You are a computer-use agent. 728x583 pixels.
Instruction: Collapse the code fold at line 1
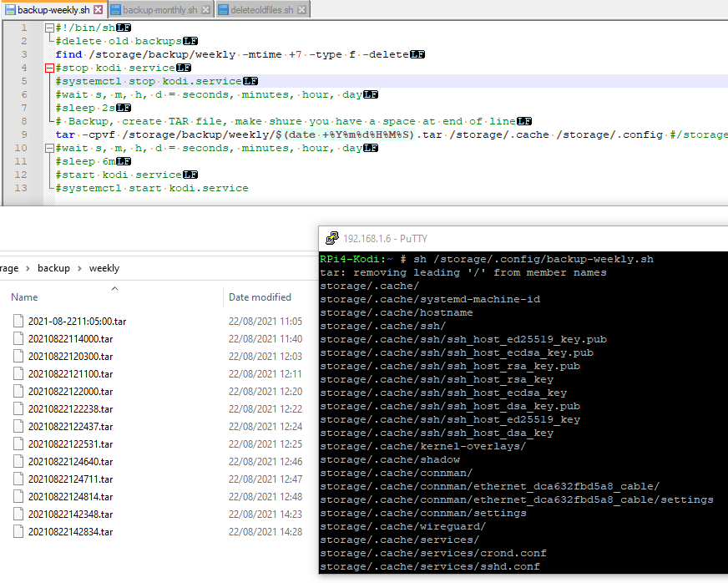[49, 28]
